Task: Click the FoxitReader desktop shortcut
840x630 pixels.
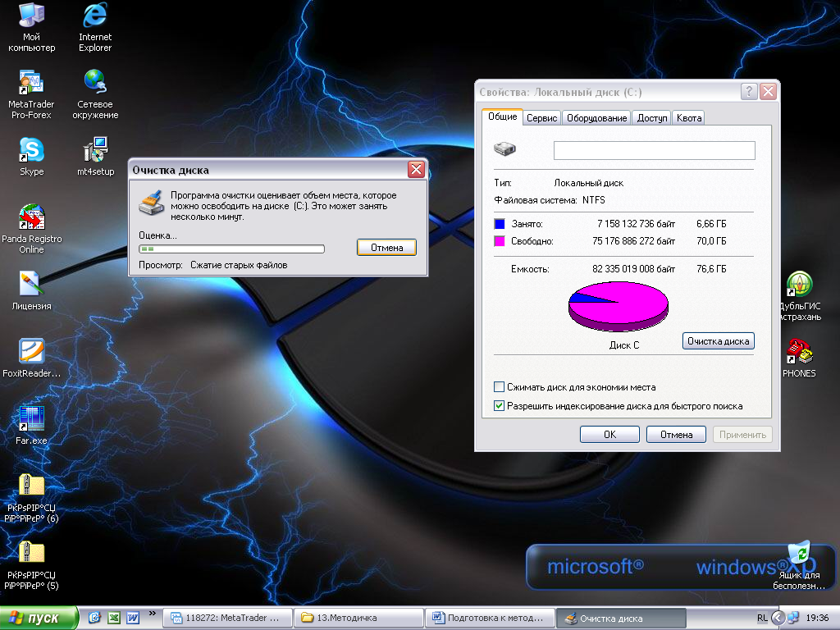Action: click(x=32, y=358)
